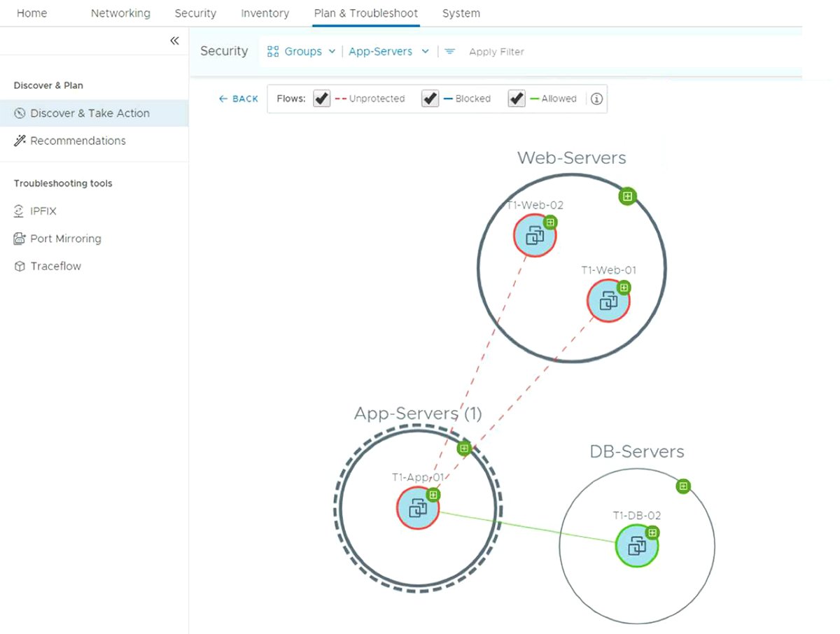Go back using the BACK link

(x=239, y=99)
